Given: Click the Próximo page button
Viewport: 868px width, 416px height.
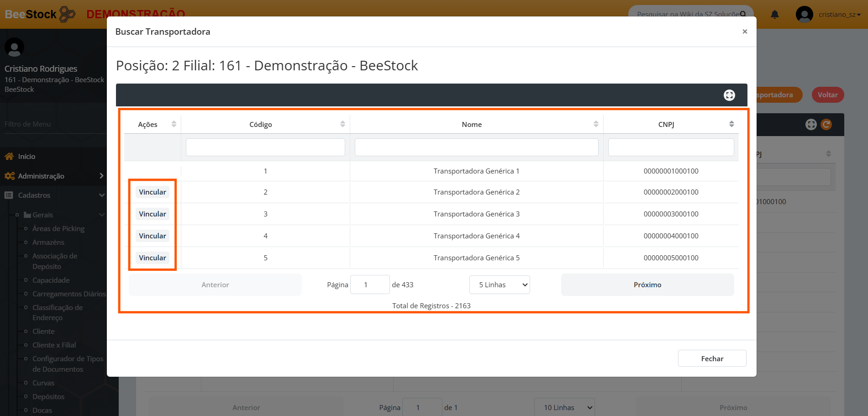Looking at the screenshot, I should pos(647,285).
